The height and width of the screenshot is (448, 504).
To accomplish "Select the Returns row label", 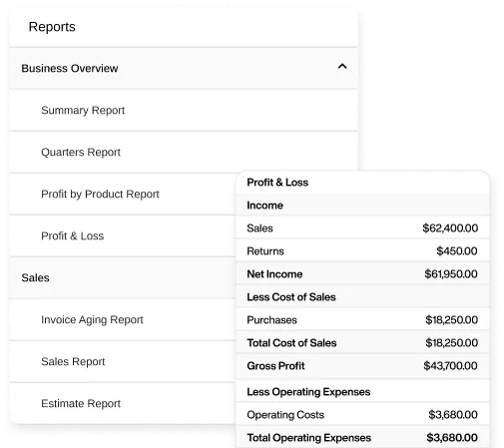I will point(265,251).
